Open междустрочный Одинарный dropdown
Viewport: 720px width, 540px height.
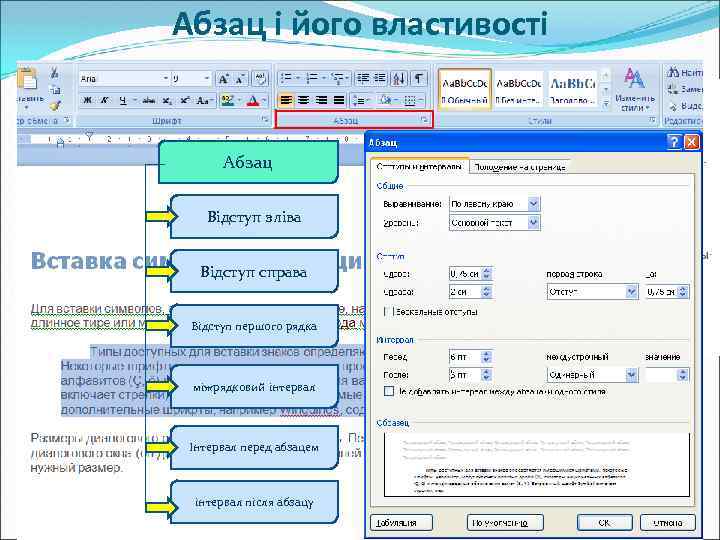[632, 375]
